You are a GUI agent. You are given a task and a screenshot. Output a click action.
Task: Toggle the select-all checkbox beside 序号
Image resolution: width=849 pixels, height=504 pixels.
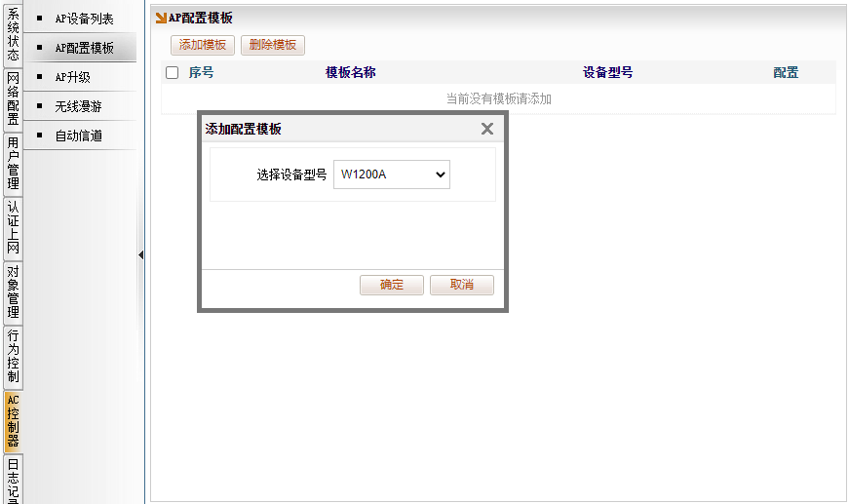click(173, 72)
